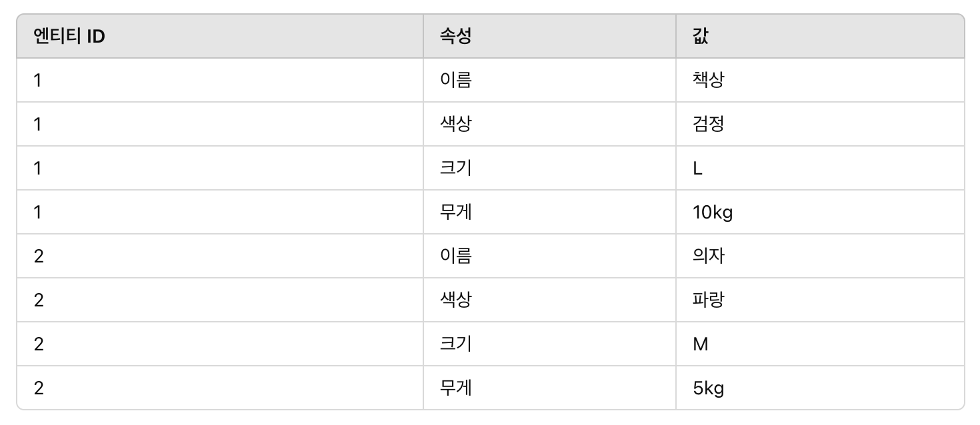Click the 10kg value cell
The height and width of the screenshot is (425, 980).
[x=820, y=212]
